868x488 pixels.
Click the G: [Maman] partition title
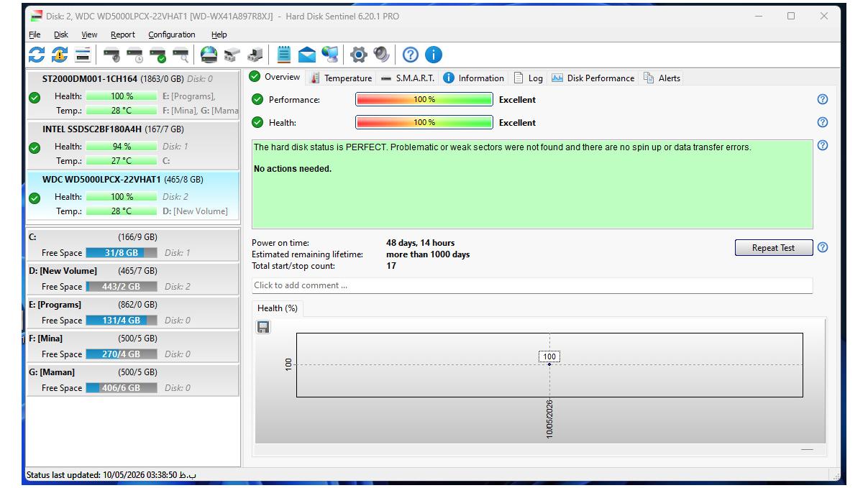click(52, 372)
